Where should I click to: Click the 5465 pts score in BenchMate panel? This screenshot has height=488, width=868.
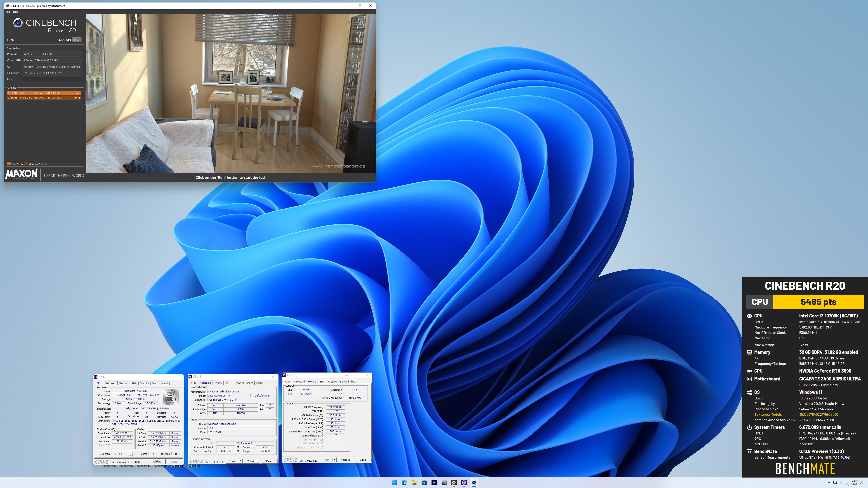818,302
